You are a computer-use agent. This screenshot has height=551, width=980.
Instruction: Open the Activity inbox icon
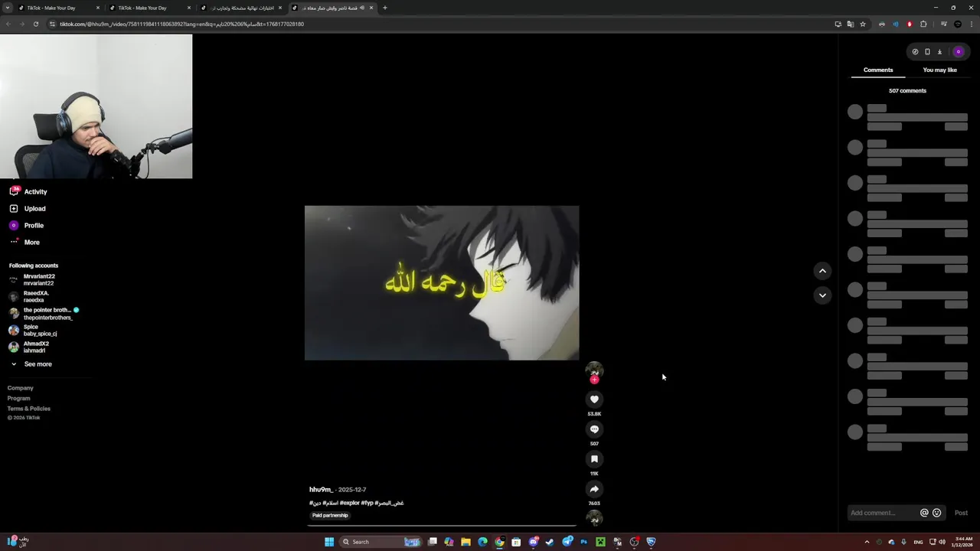point(14,191)
